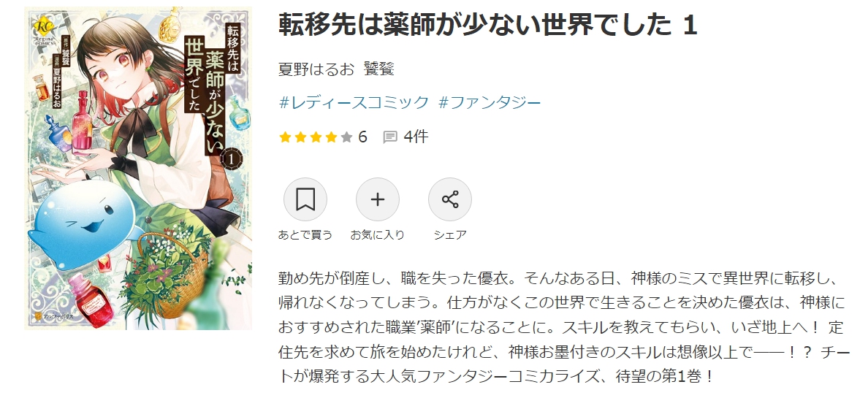
Task: Click the お気に入り label
Action: click(x=378, y=234)
